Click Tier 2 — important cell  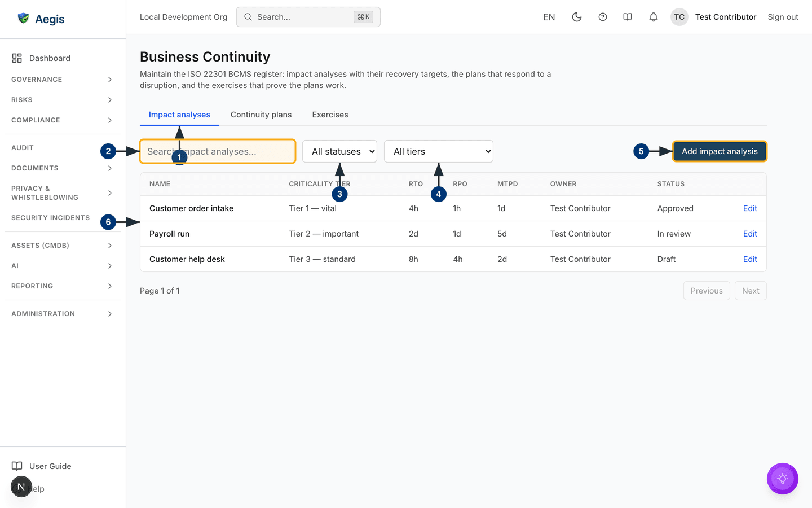coord(324,234)
